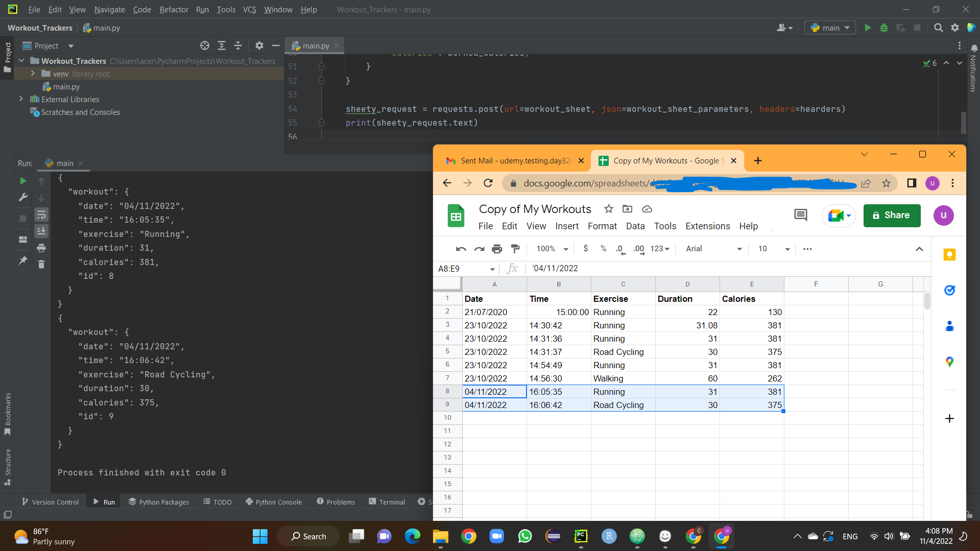Open more toolbar options ellipsis in Sheets
This screenshot has width=980, height=551.
pos(807,249)
